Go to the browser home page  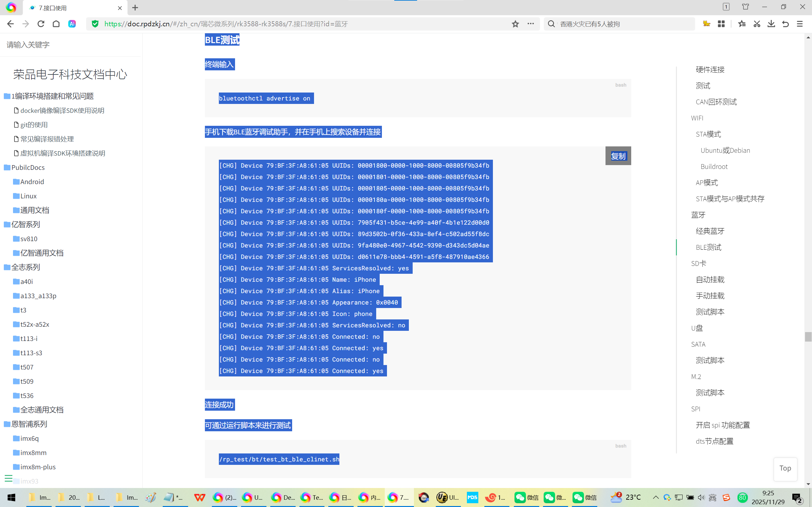pyautogui.click(x=56, y=24)
